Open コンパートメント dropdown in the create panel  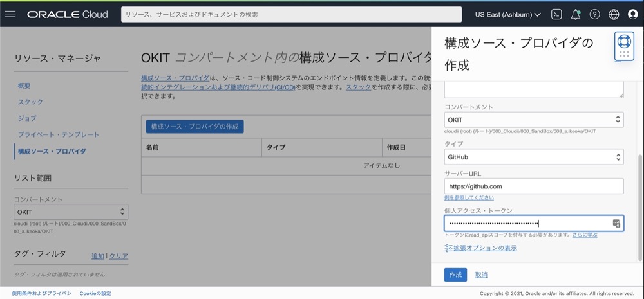click(534, 120)
